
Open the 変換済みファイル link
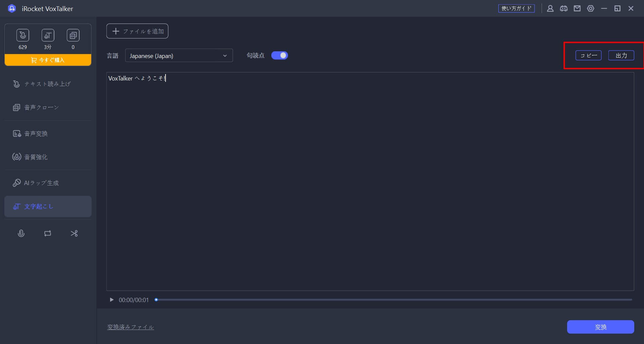point(130,327)
